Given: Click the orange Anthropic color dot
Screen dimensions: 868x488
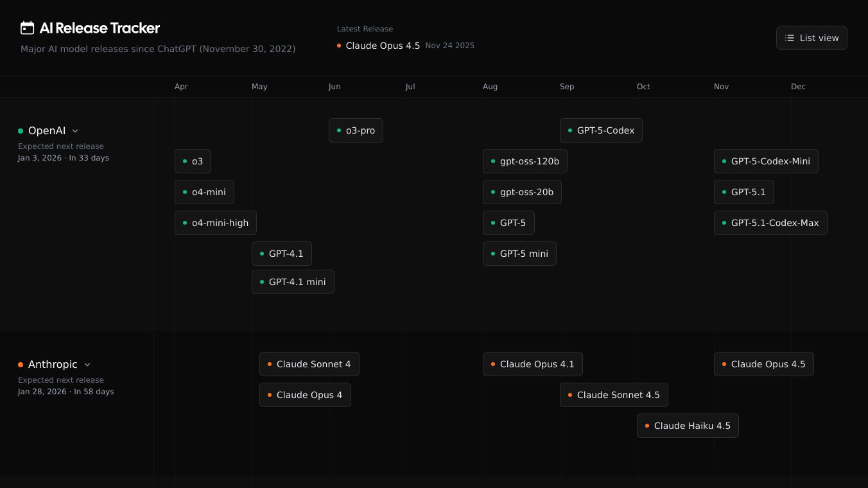Looking at the screenshot, I should pos(21,365).
